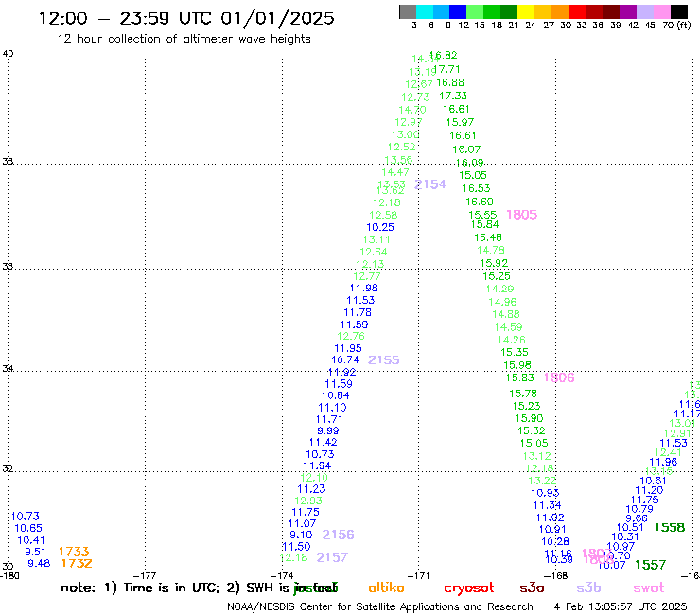Image resolution: width=700 pixels, height=615 pixels.
Task: Select the lavender time stamp 2156
Action: [338, 535]
